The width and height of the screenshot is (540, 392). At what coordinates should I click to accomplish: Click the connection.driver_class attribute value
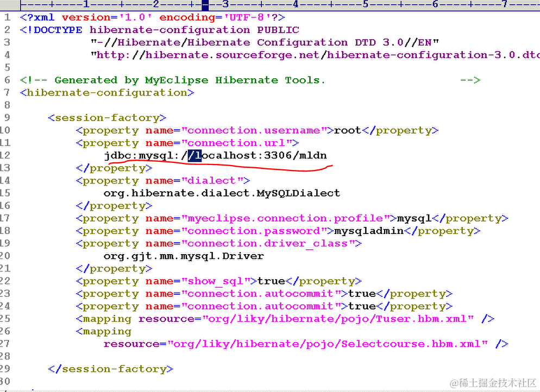tap(268, 244)
